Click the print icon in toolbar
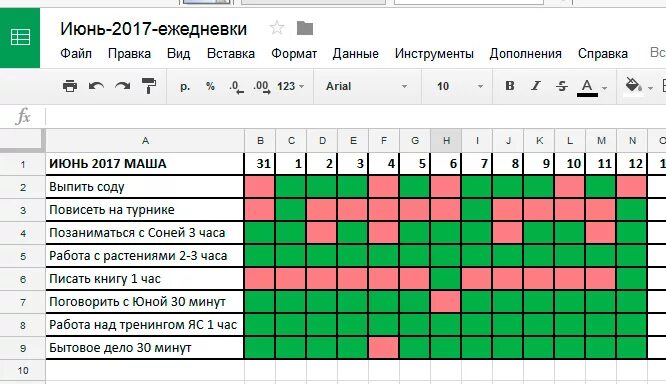This screenshot has width=666, height=384. (70, 86)
